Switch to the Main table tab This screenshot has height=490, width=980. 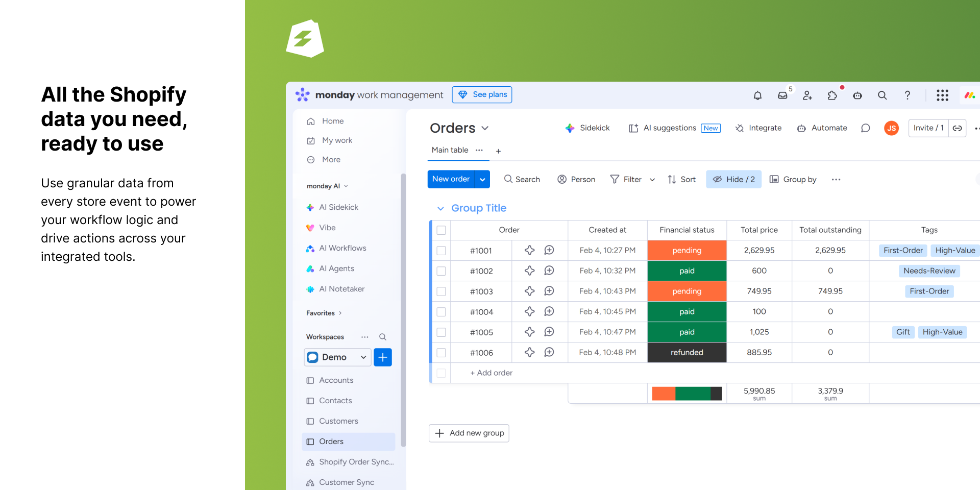coord(450,150)
